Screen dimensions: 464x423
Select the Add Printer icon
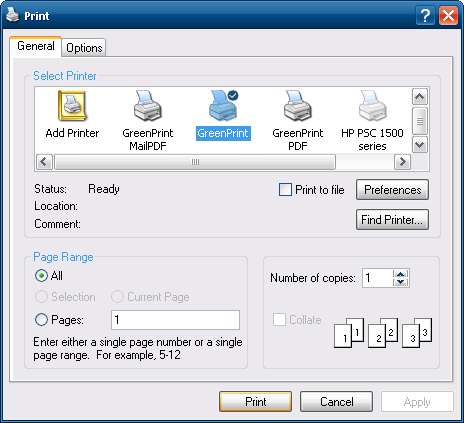[x=72, y=106]
